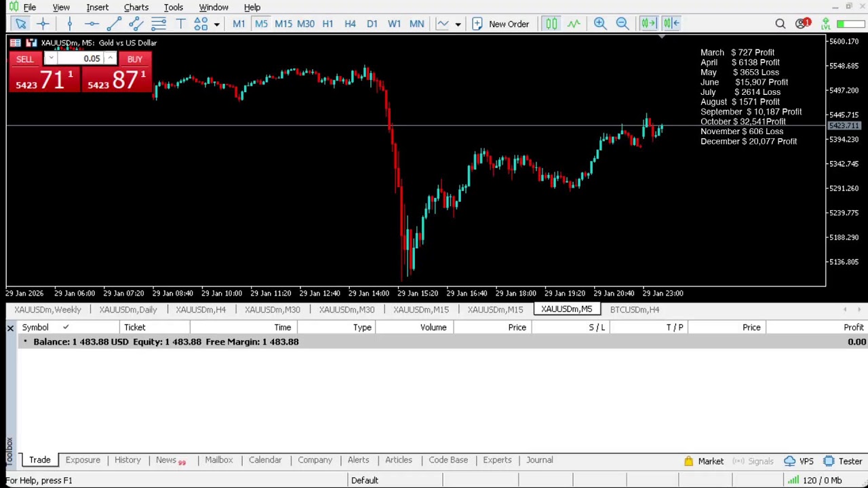
Task: Open the Charts menu
Action: pos(136,7)
